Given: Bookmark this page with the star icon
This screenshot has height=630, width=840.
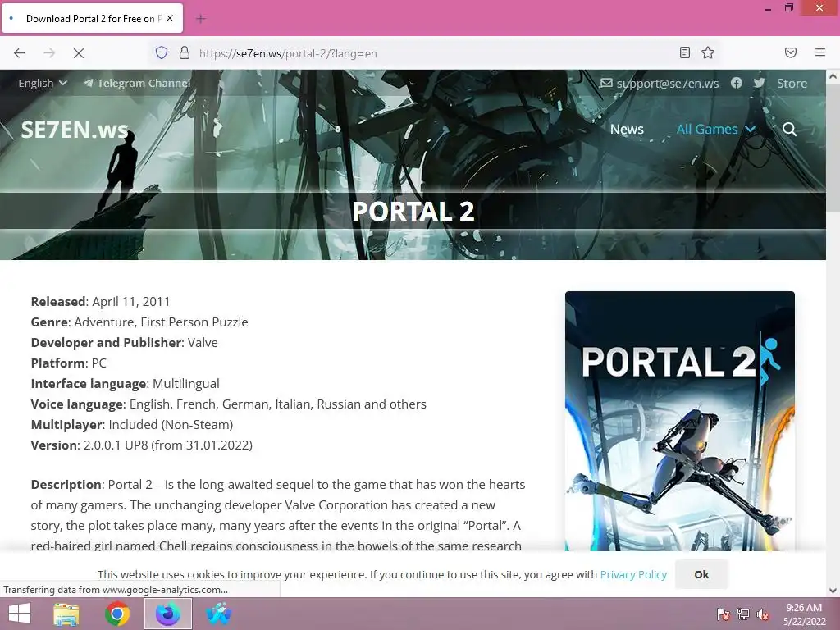Looking at the screenshot, I should [708, 52].
